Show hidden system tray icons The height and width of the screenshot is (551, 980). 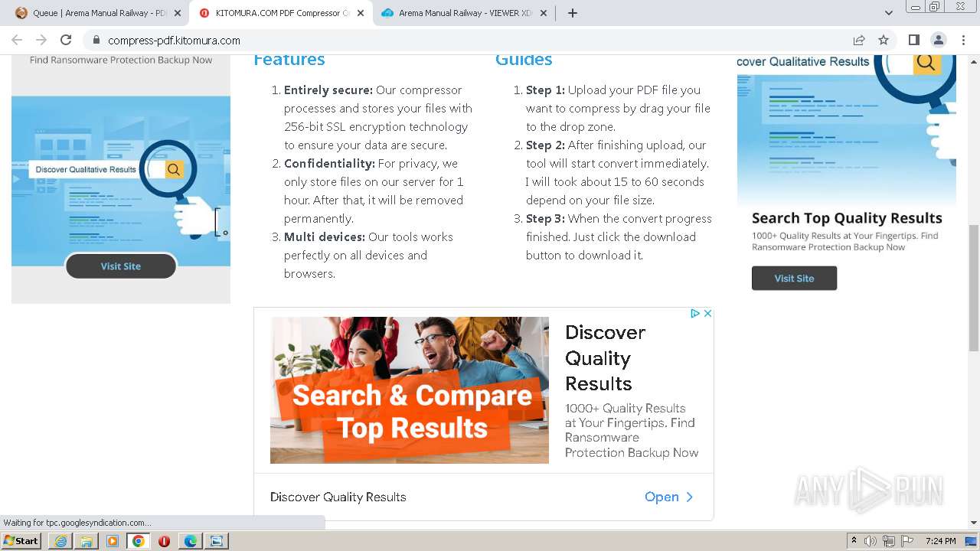pos(854,541)
